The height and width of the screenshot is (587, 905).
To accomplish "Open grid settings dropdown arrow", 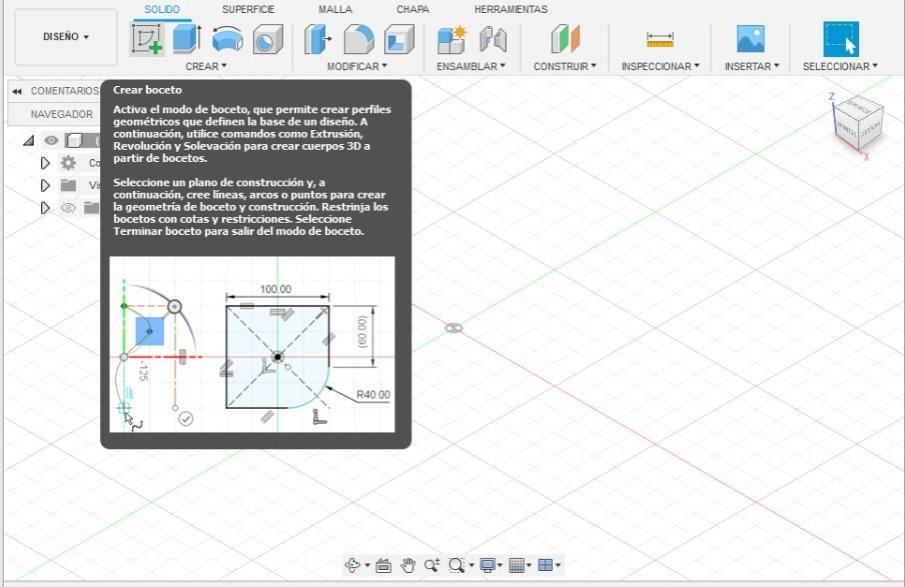I will pyautogui.click(x=529, y=566).
